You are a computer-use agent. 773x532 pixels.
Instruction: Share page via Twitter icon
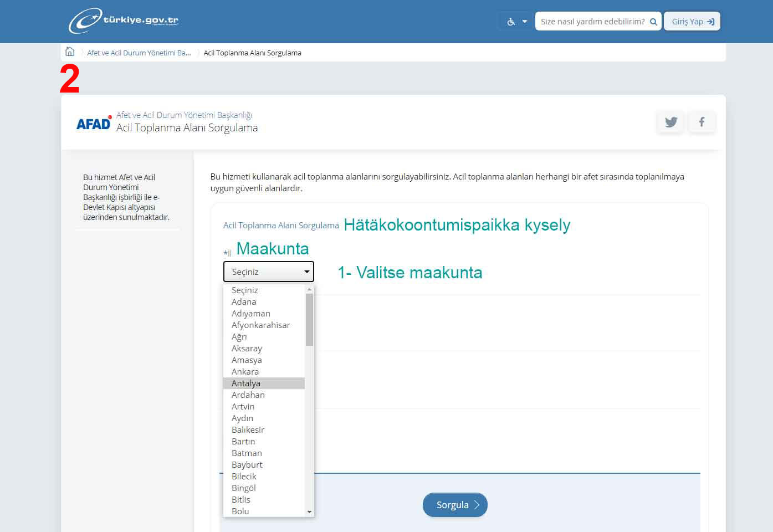(670, 122)
